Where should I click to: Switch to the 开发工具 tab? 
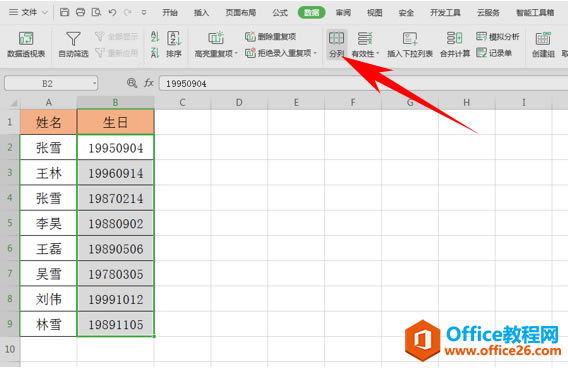[445, 13]
